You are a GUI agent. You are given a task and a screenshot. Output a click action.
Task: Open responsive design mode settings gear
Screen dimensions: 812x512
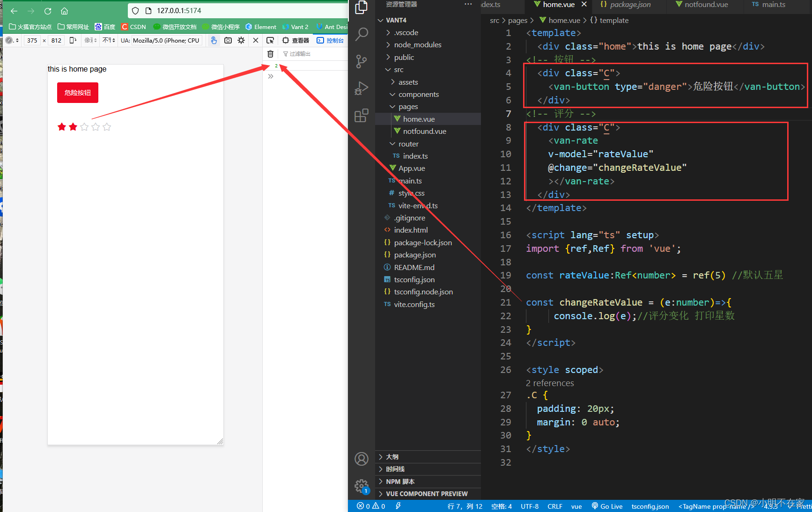tap(241, 40)
